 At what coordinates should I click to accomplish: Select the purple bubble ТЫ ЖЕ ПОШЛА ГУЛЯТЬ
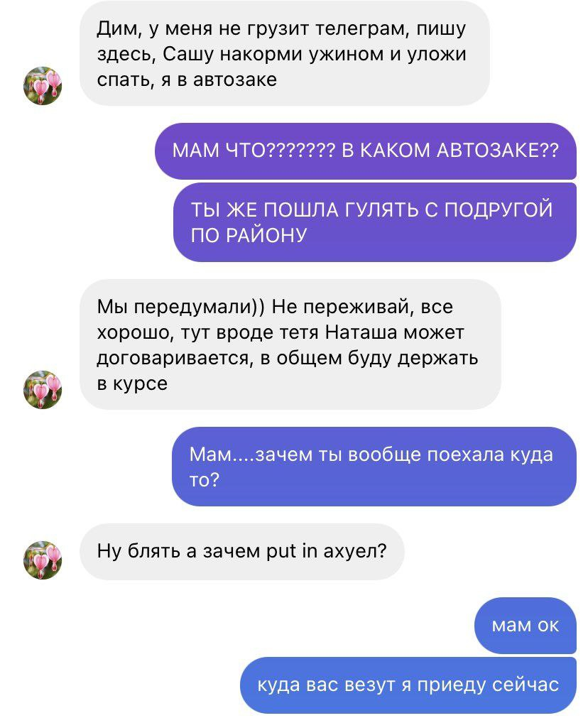click(x=374, y=222)
